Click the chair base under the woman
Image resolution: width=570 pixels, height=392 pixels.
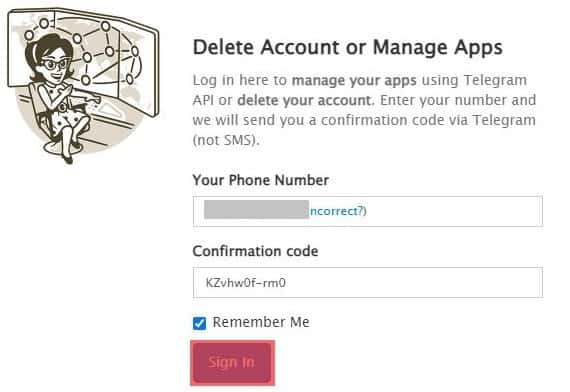pyautogui.click(x=58, y=148)
